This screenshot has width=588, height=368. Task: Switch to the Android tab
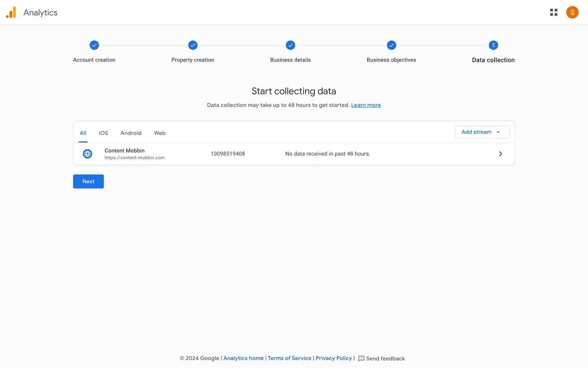[131, 133]
